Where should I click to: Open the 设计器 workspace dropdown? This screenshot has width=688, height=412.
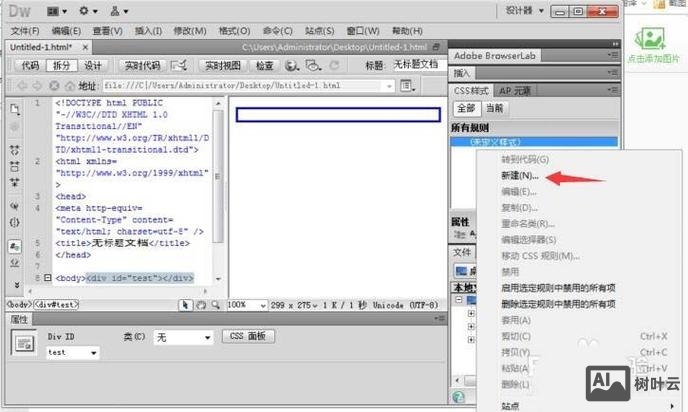tap(524, 11)
